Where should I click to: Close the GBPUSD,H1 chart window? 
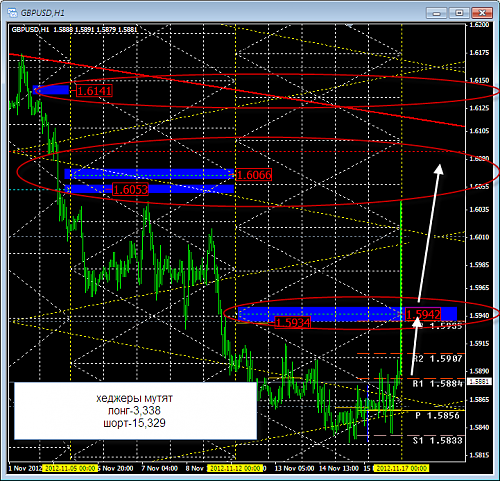point(482,13)
